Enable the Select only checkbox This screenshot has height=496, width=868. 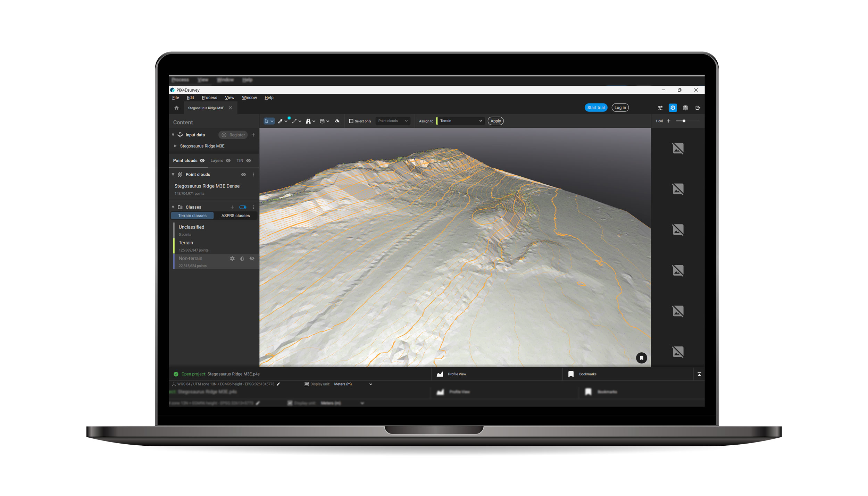[351, 121]
